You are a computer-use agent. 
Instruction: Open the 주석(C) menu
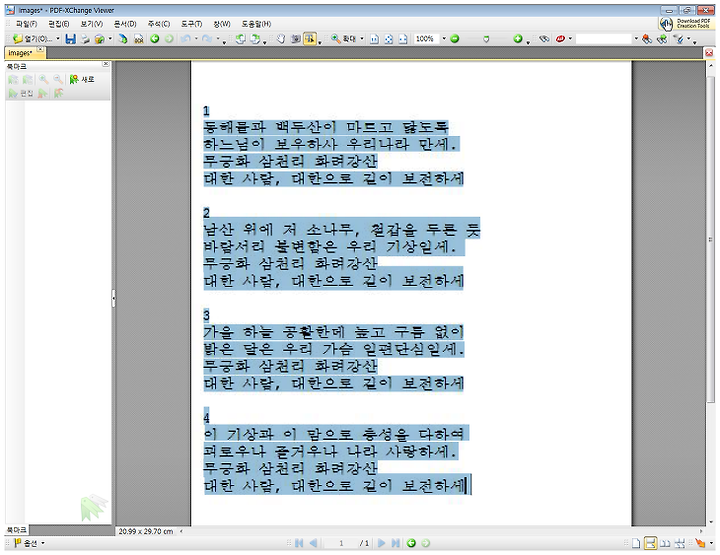coord(159,24)
